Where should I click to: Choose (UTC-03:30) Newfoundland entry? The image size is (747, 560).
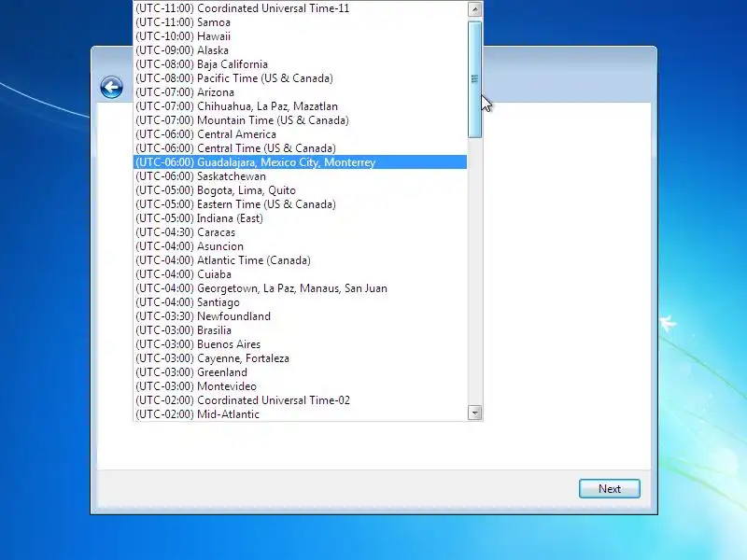pos(300,316)
